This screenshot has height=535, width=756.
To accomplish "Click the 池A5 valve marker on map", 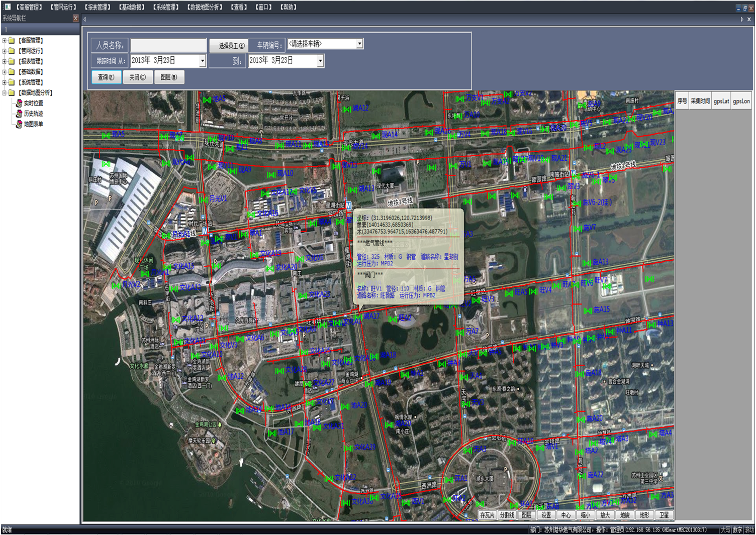I will [207, 100].
